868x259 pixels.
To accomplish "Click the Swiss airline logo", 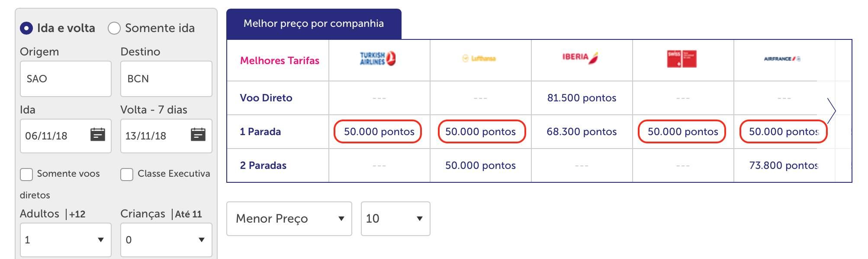I will [682, 59].
